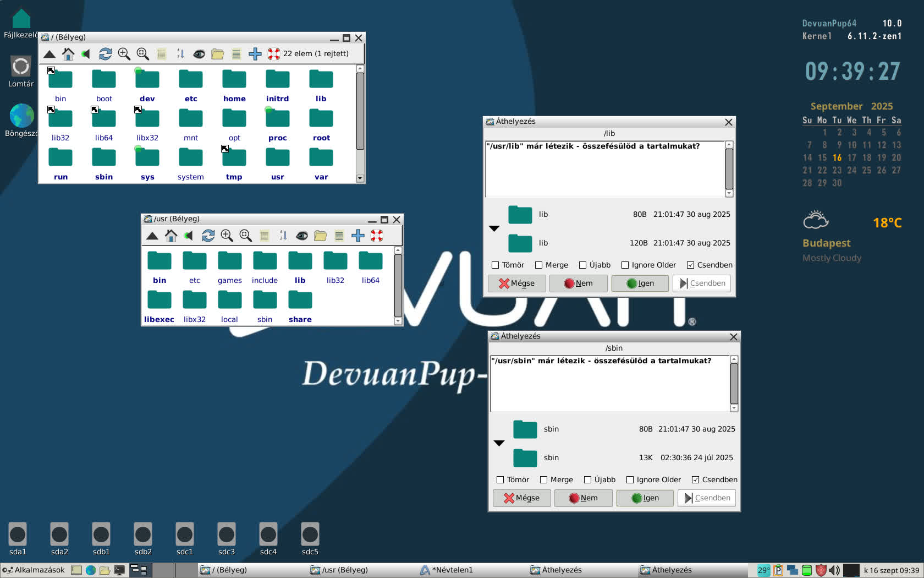The width and height of the screenshot is (924, 578).
Task: Enable Ignore Older in /lib dialog
Action: (625, 265)
